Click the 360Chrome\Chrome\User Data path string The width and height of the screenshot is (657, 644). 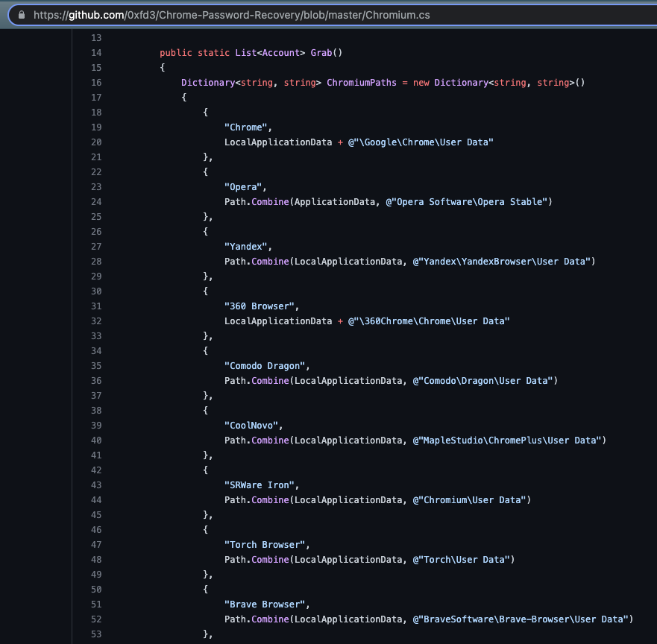click(x=429, y=321)
